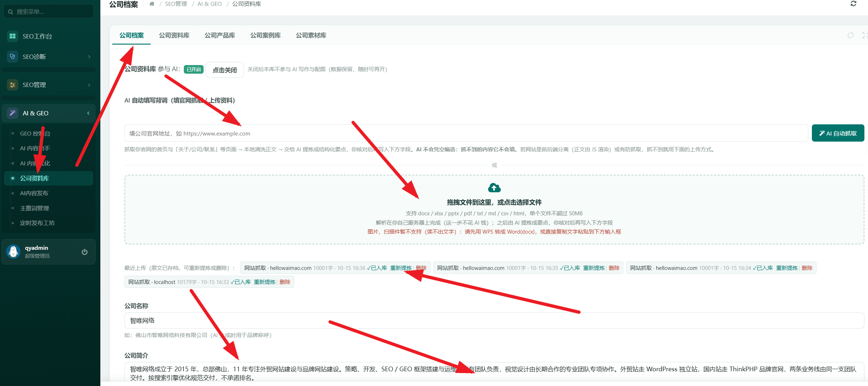868x386 pixels.
Task: Open the 公司素材库 tab
Action: point(311,35)
